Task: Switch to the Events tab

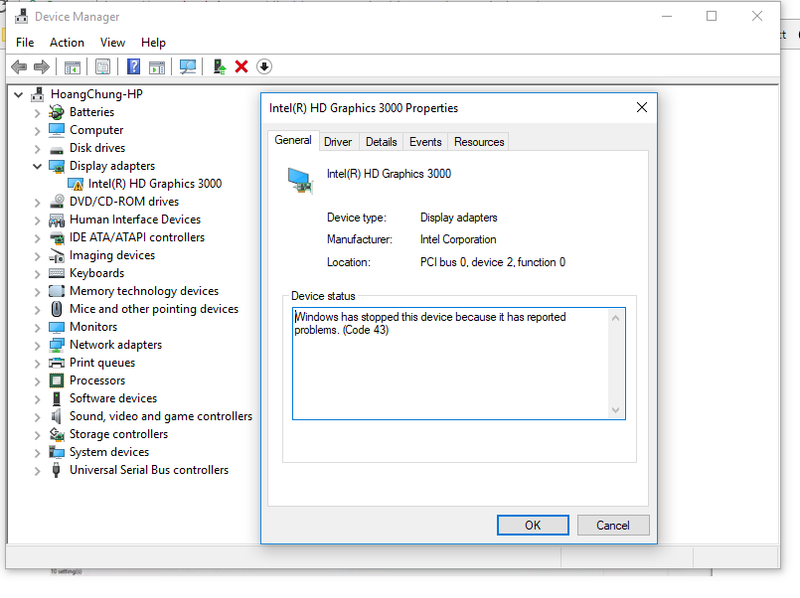Action: [425, 142]
